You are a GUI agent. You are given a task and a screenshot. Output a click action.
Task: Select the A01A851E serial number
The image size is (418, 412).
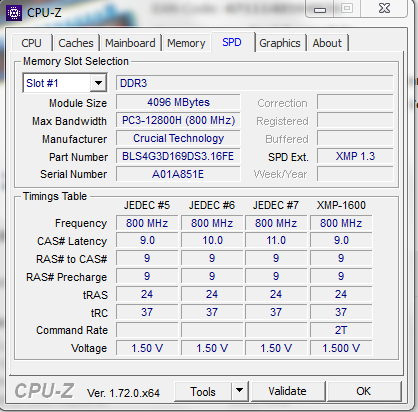[178, 174]
